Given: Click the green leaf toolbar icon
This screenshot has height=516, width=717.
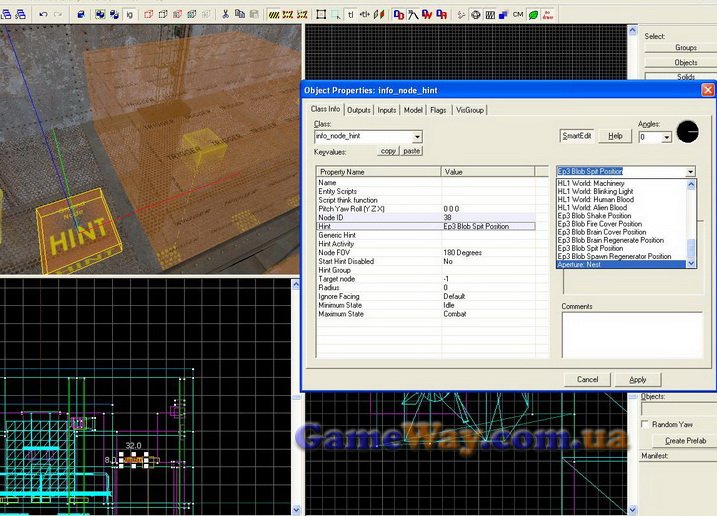Looking at the screenshot, I should coord(534,15).
